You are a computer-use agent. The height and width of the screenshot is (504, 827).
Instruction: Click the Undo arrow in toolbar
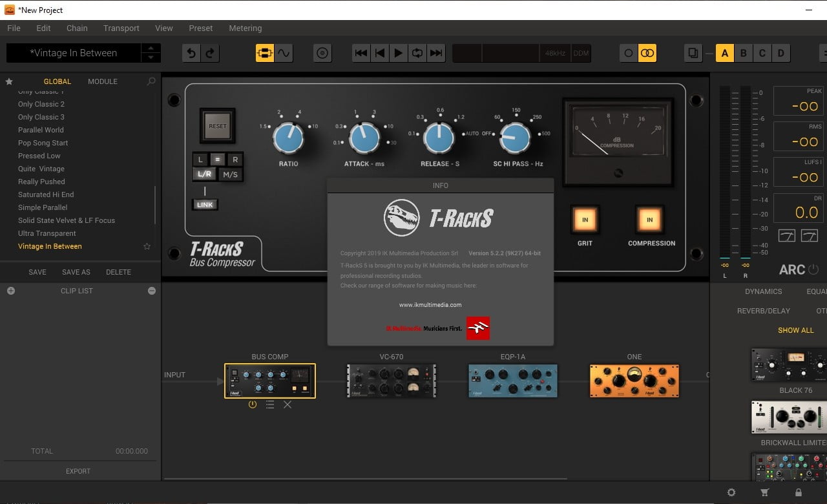tap(191, 53)
